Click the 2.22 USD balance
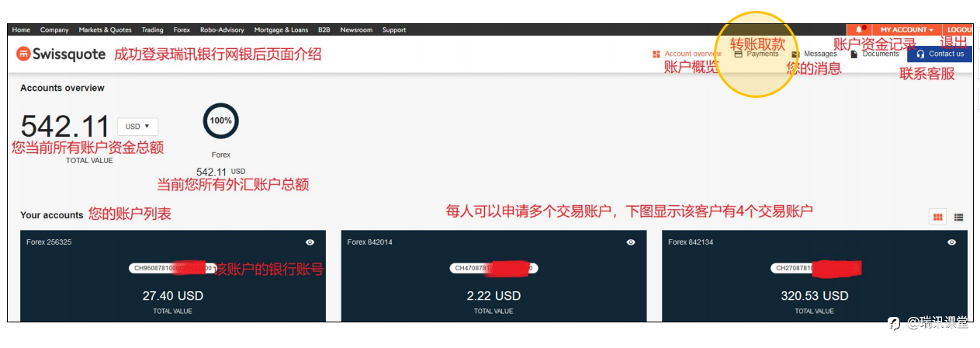Image resolution: width=980 pixels, height=348 pixels. point(493,296)
